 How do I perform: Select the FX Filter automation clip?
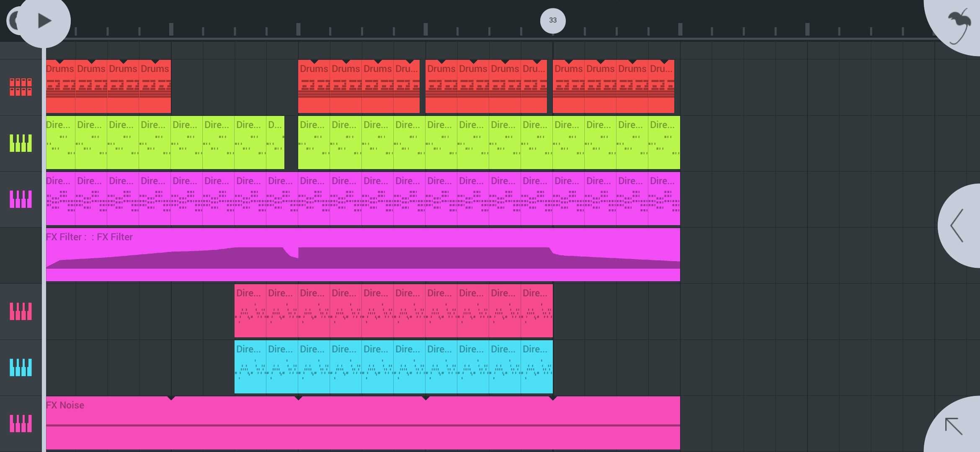tap(363, 254)
